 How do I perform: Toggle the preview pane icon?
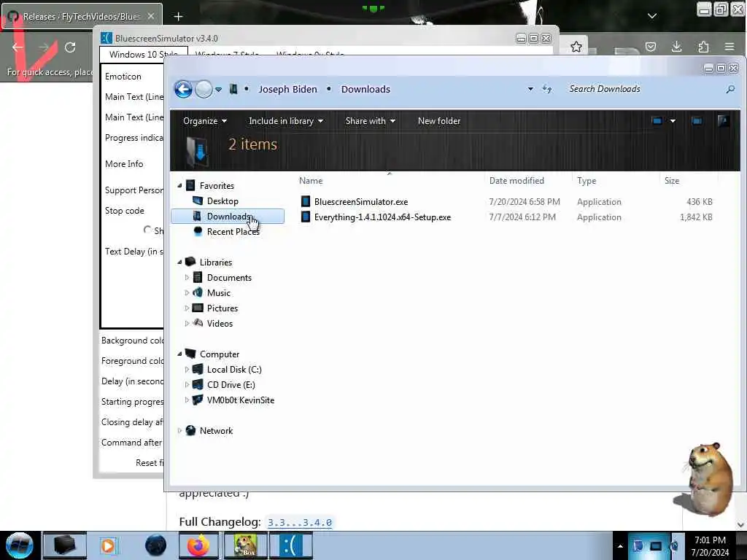tap(697, 121)
